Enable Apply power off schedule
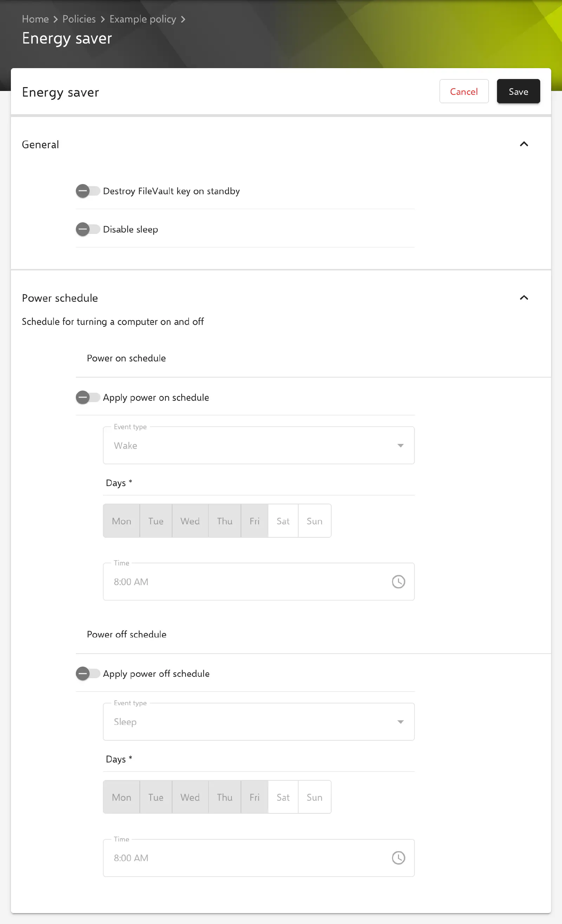The height and width of the screenshot is (924, 562). tap(88, 674)
